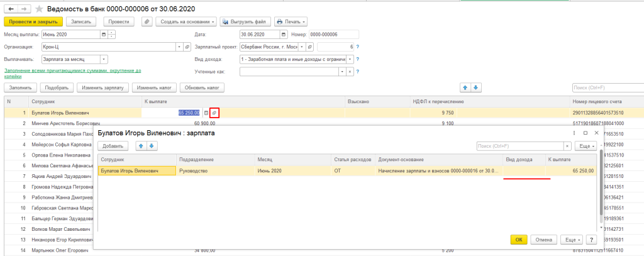
Task: Open Создать на основании menu
Action: tap(186, 22)
